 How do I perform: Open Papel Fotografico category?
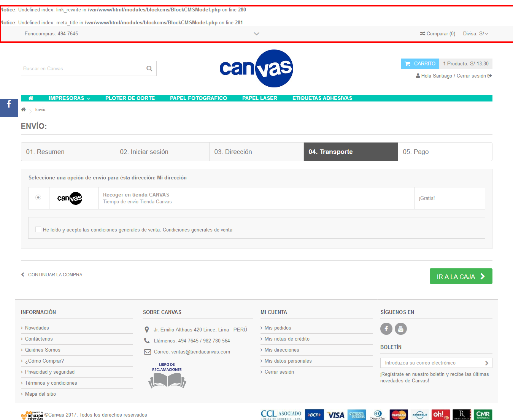(199, 98)
